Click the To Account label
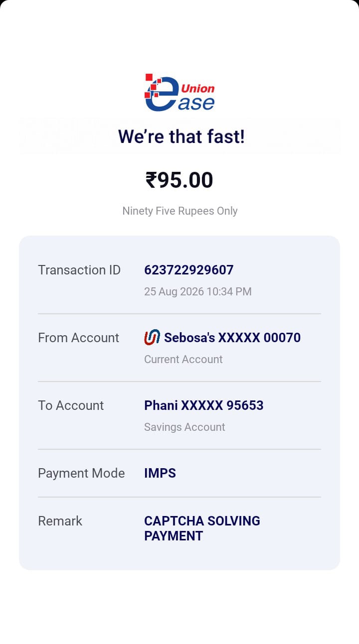This screenshot has width=359, height=644. pyautogui.click(x=71, y=405)
